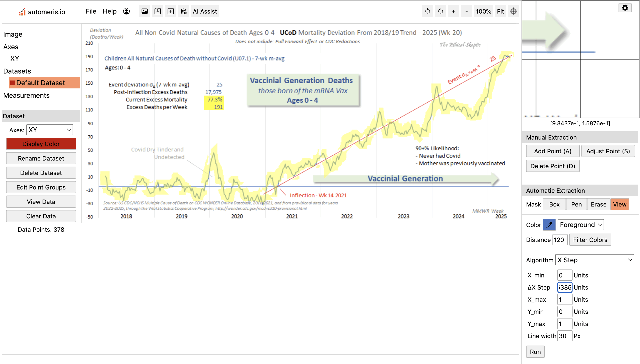Click the add dataset database icon

183,11
